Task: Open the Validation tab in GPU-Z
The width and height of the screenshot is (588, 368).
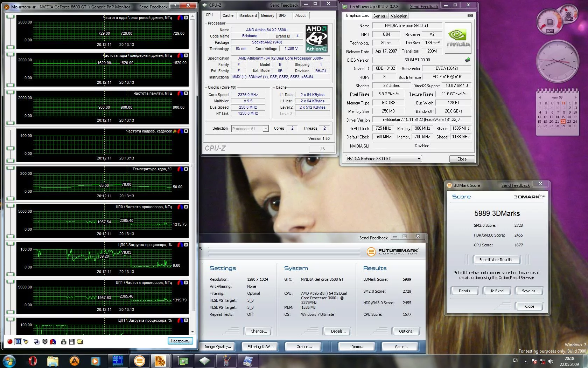Action: (x=399, y=16)
